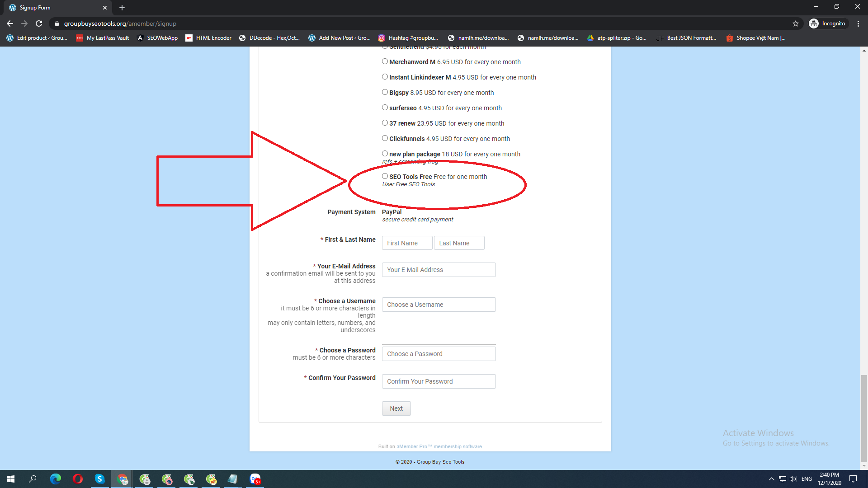Click the address bar URL
The image size is (868, 488).
(x=120, y=23)
